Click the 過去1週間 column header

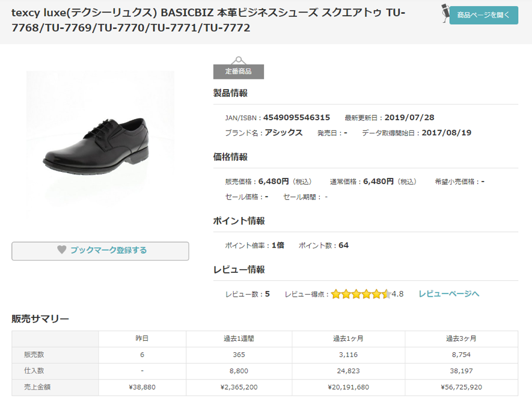point(239,338)
